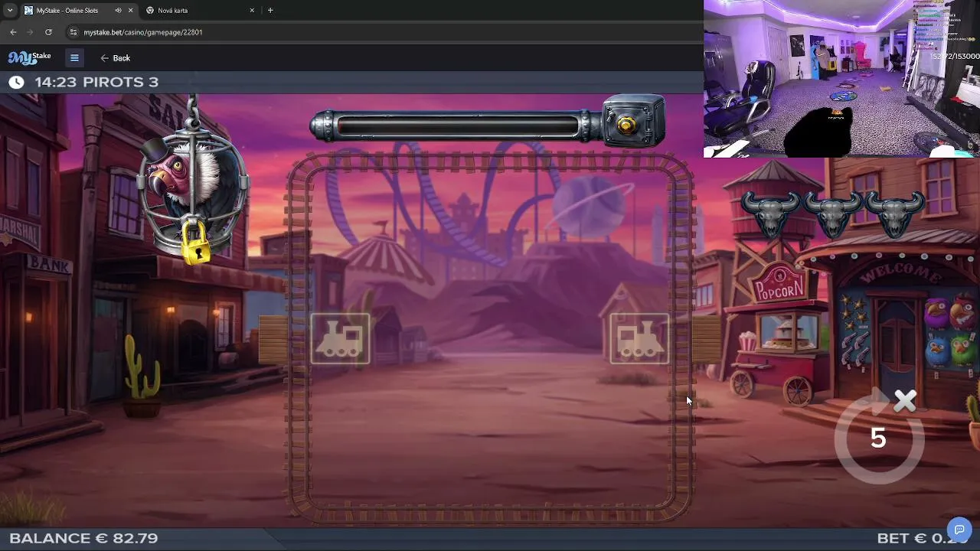Image resolution: width=980 pixels, height=551 pixels.
Task: Go back using the Back link
Action: (x=116, y=58)
